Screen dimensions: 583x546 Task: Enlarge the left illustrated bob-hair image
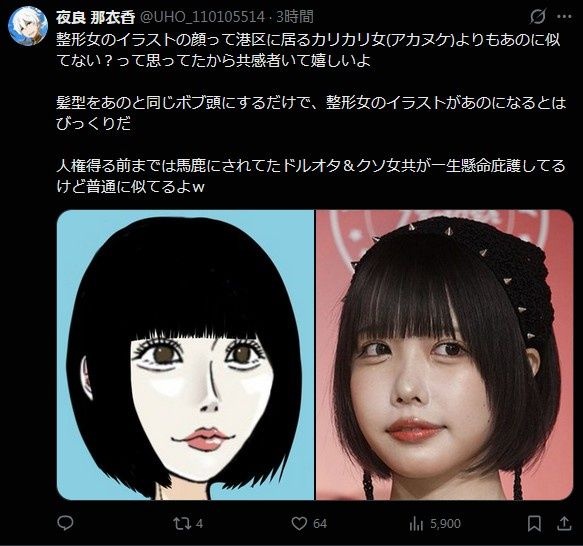tap(186, 355)
